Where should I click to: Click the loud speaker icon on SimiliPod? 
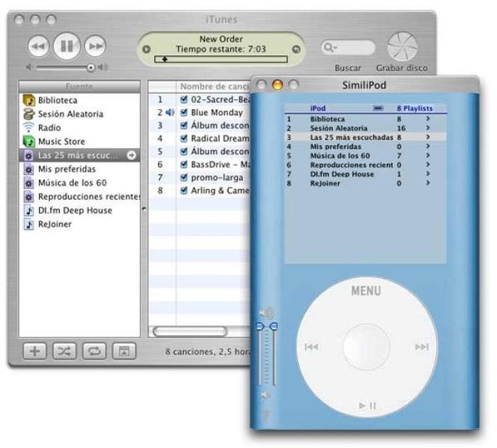(266, 312)
